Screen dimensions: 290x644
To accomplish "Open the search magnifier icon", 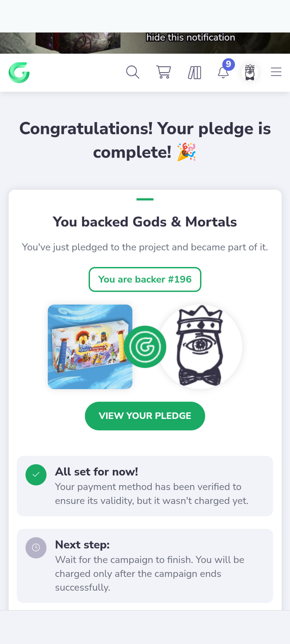I will pyautogui.click(x=133, y=72).
